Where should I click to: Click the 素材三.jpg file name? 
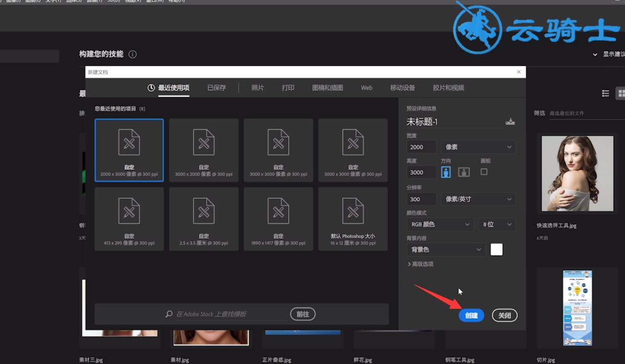tap(91, 360)
